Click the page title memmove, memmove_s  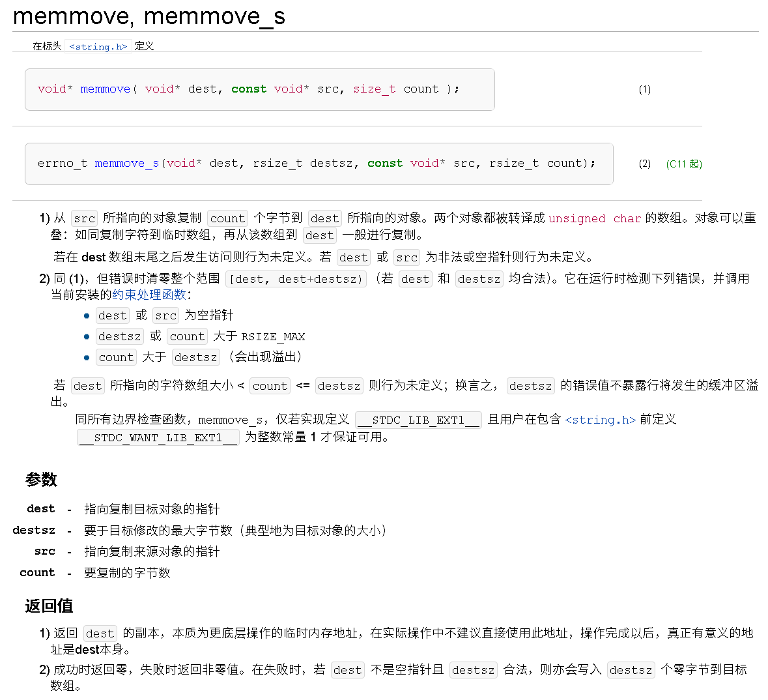149,16
